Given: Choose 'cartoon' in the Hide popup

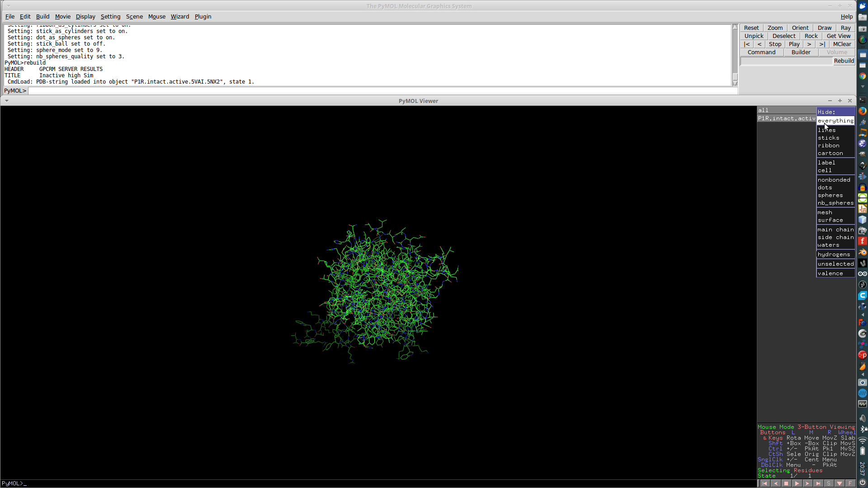Looking at the screenshot, I should point(830,154).
